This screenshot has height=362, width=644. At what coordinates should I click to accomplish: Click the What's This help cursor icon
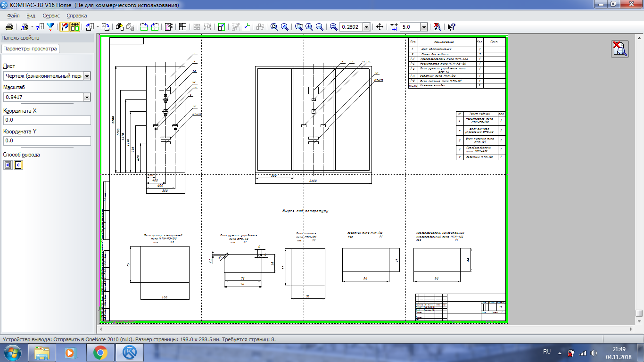click(x=451, y=27)
